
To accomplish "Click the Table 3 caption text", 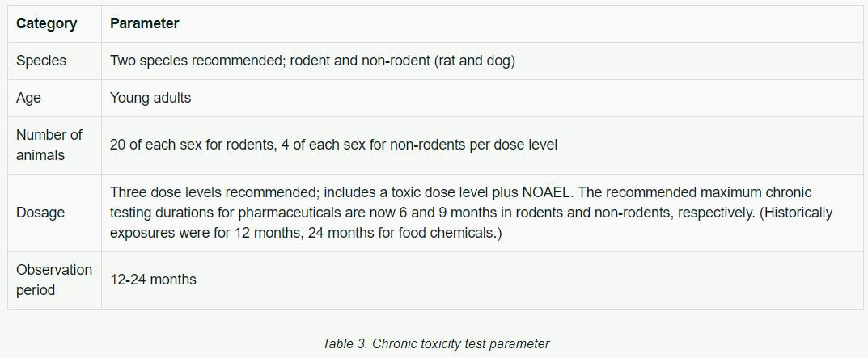I will pos(436,343).
